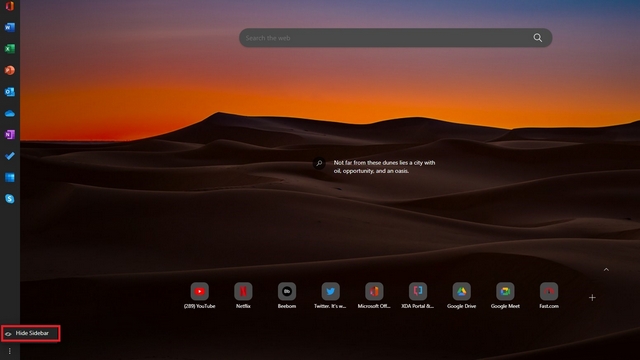The height and width of the screenshot is (360, 640).
Task: Open the sidebar three-dot options menu
Action: (x=9, y=351)
